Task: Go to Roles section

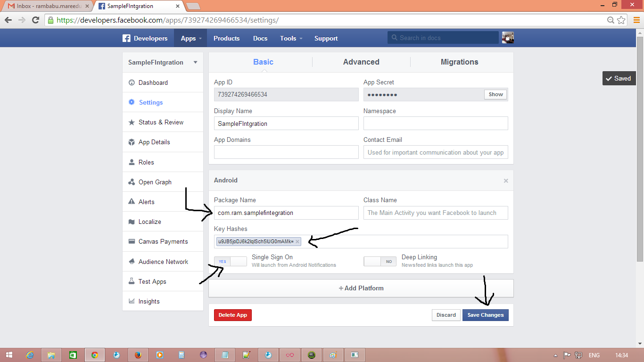Action: 163,162
